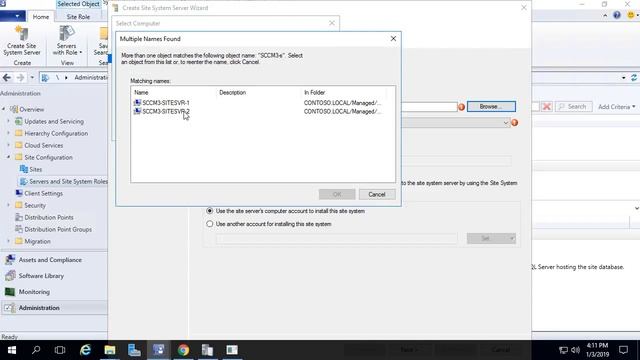640x360 pixels.
Task: Open taskbar search
Action: (36, 350)
